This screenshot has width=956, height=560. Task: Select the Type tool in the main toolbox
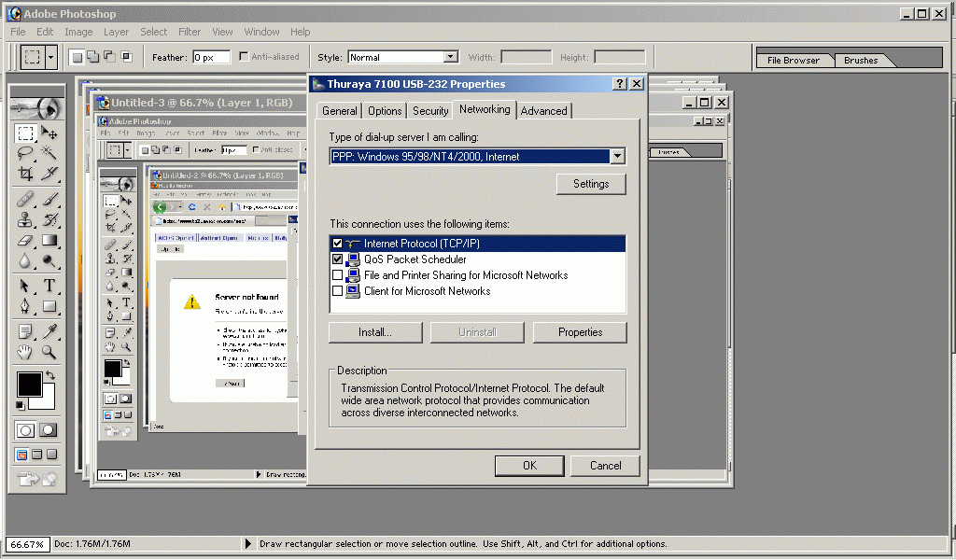point(49,286)
